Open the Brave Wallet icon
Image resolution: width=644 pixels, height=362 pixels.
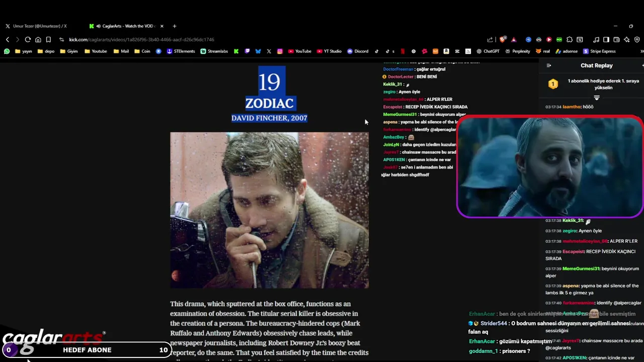click(616, 40)
